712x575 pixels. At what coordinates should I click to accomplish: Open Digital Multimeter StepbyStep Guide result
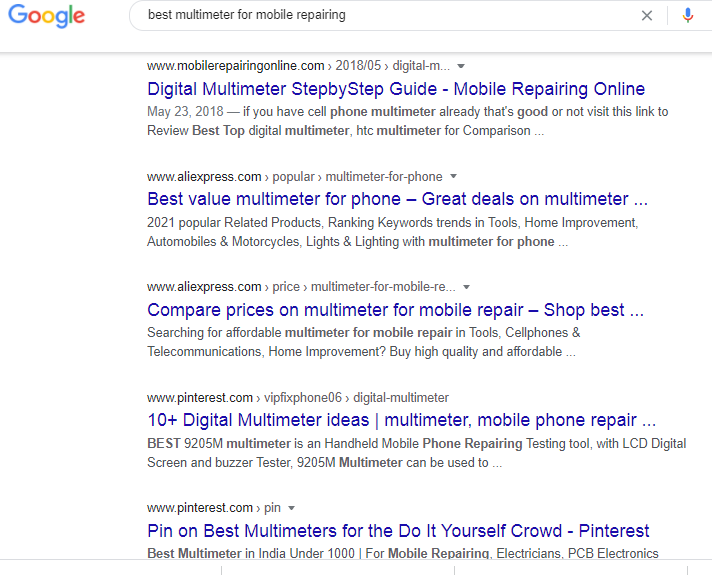396,89
